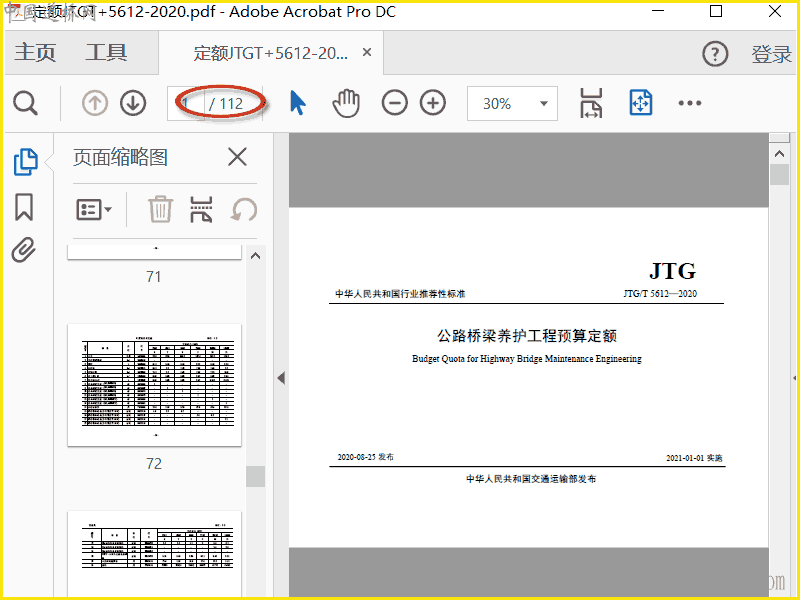The height and width of the screenshot is (600, 800).
Task: Toggle the bookmarks sidebar panel
Action: tap(24, 207)
